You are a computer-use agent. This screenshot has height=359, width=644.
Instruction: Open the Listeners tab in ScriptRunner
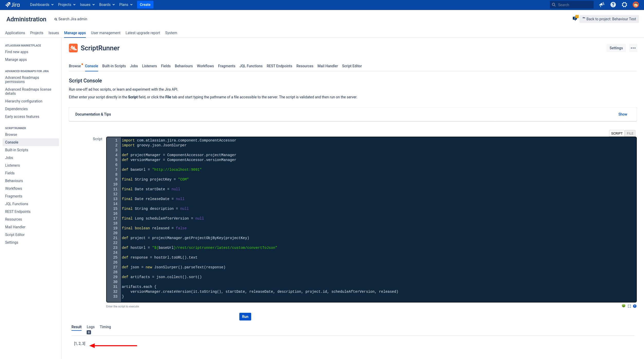(x=149, y=66)
